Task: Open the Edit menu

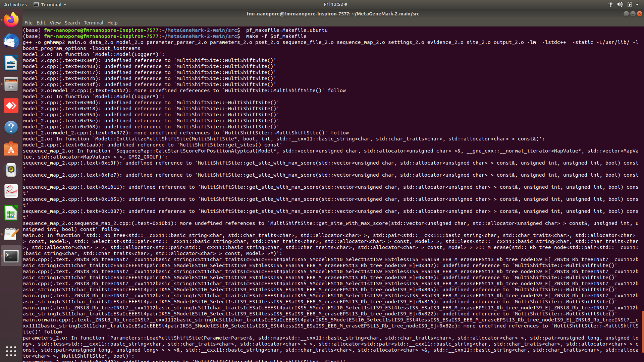Action: point(41,23)
